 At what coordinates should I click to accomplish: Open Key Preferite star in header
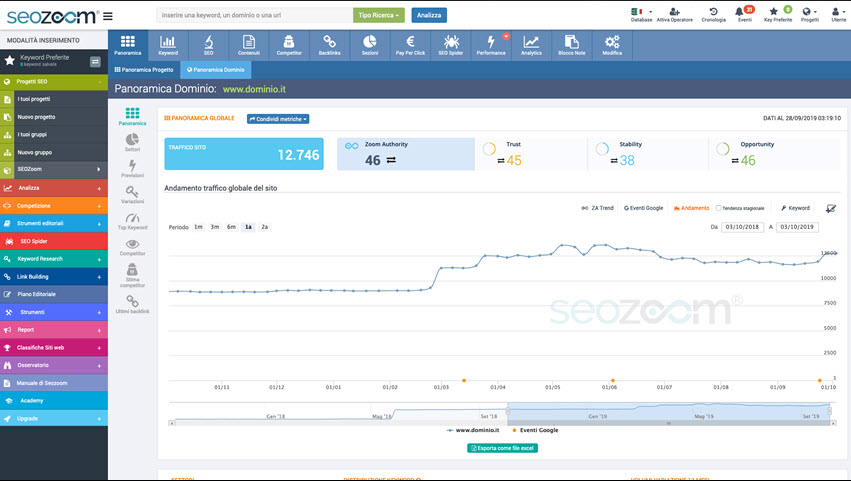(x=778, y=14)
